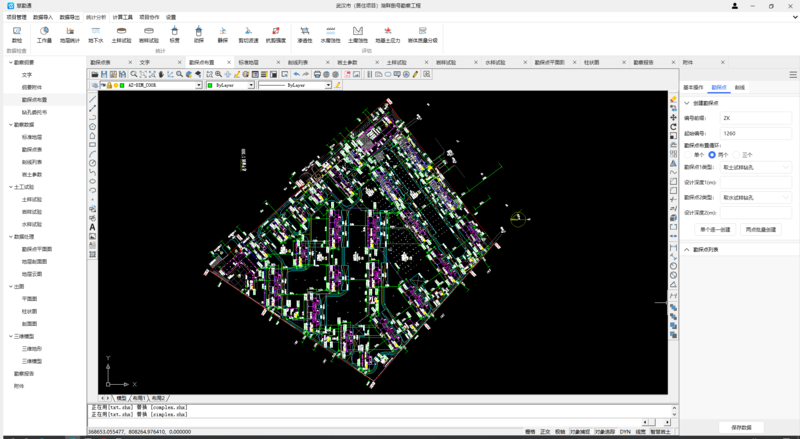
Task: Toggle 对象追踪 in status bar
Action: tap(605, 432)
